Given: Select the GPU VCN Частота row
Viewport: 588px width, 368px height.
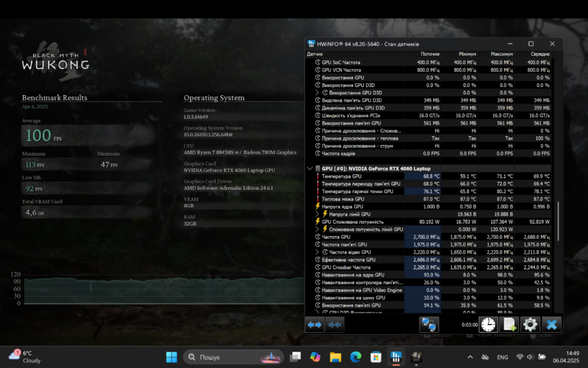Looking at the screenshot, I should point(428,70).
